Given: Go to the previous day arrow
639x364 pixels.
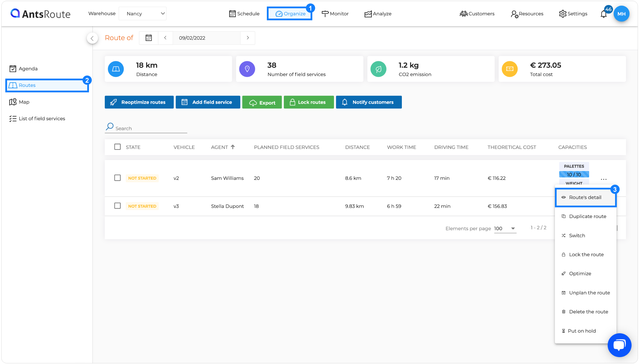Looking at the screenshot, I should tap(165, 38).
